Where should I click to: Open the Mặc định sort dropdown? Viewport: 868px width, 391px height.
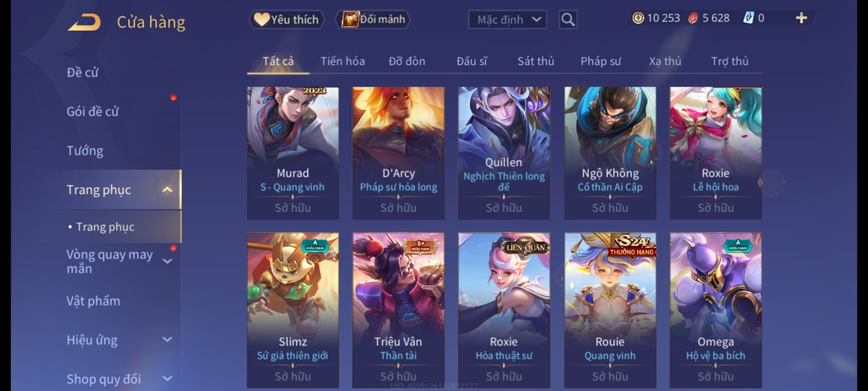(x=507, y=20)
